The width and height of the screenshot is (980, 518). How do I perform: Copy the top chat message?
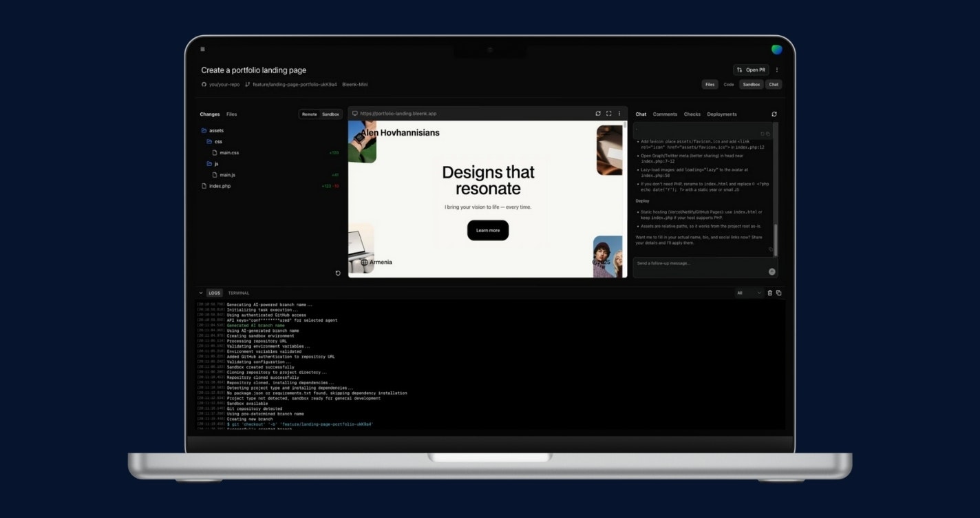coord(768,134)
